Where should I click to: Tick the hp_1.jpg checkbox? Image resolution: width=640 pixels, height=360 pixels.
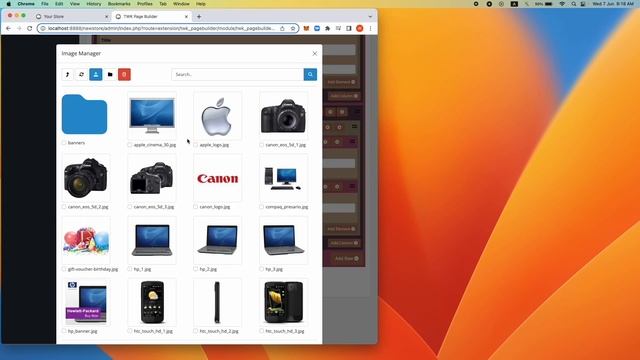pyautogui.click(x=130, y=269)
